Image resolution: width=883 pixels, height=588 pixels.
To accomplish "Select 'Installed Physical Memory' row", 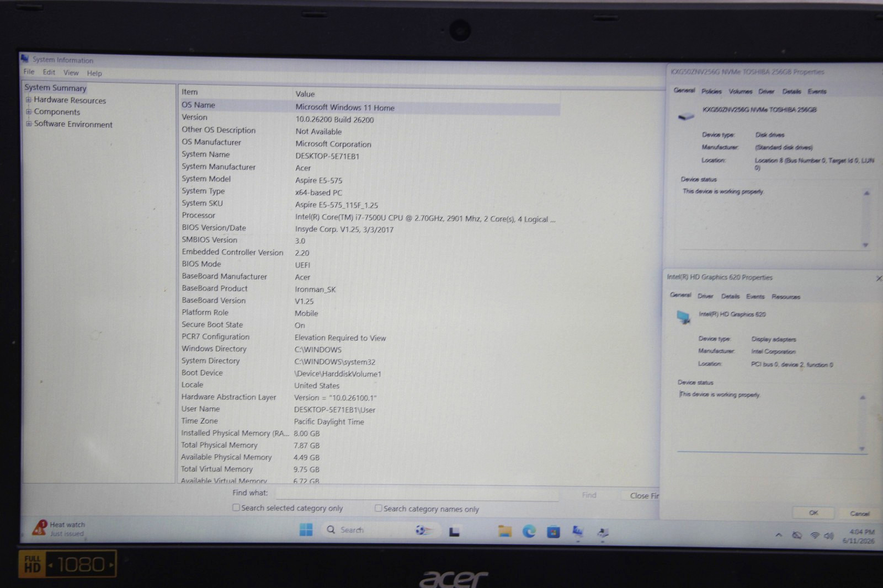I will (x=370, y=433).
